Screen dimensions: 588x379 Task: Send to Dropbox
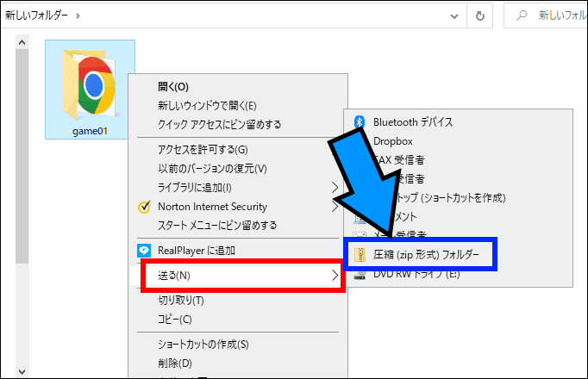[459, 141]
